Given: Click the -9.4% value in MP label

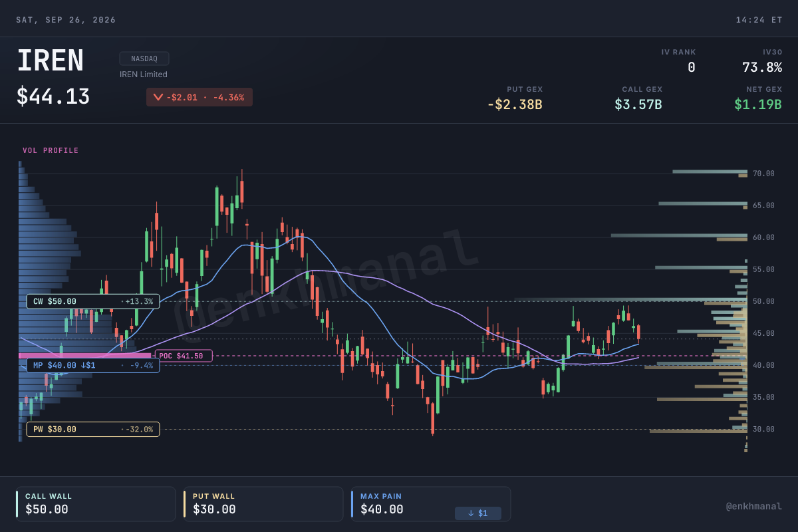Looking at the screenshot, I should [141, 365].
